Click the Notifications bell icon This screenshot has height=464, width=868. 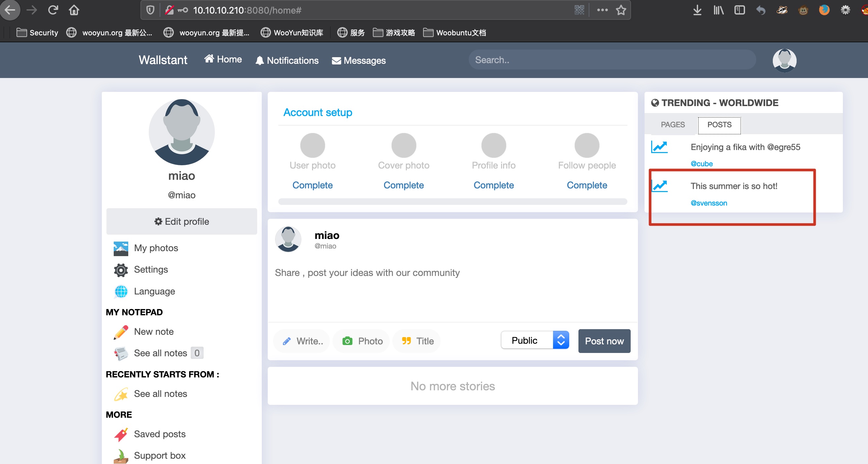coord(259,61)
